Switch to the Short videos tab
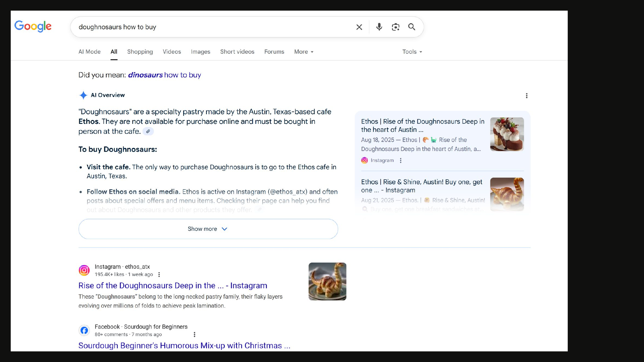This screenshot has height=362, width=644. click(237, 52)
